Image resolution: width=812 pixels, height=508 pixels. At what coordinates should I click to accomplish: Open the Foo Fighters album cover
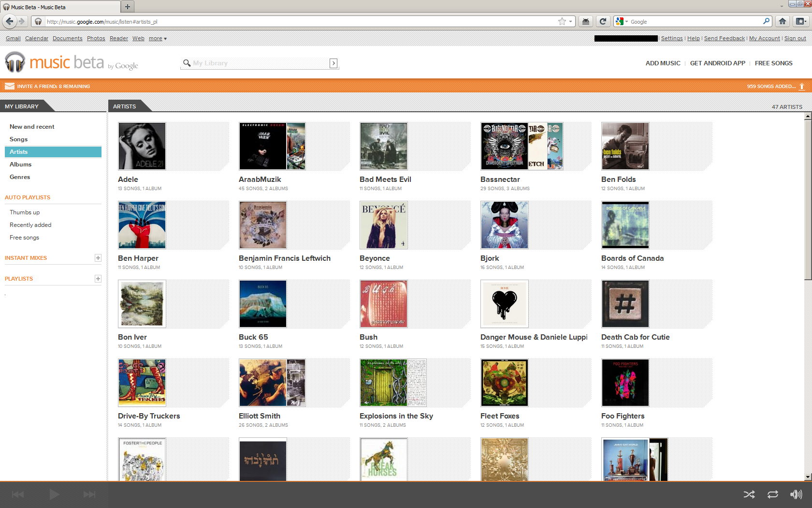point(625,383)
